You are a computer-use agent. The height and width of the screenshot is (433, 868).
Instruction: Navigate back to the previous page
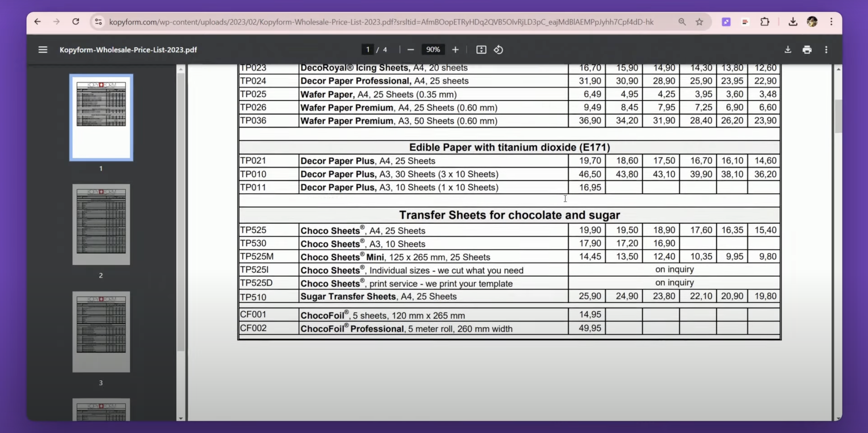click(x=37, y=22)
